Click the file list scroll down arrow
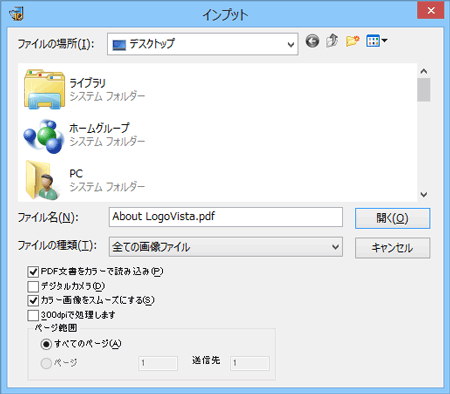 [424, 194]
